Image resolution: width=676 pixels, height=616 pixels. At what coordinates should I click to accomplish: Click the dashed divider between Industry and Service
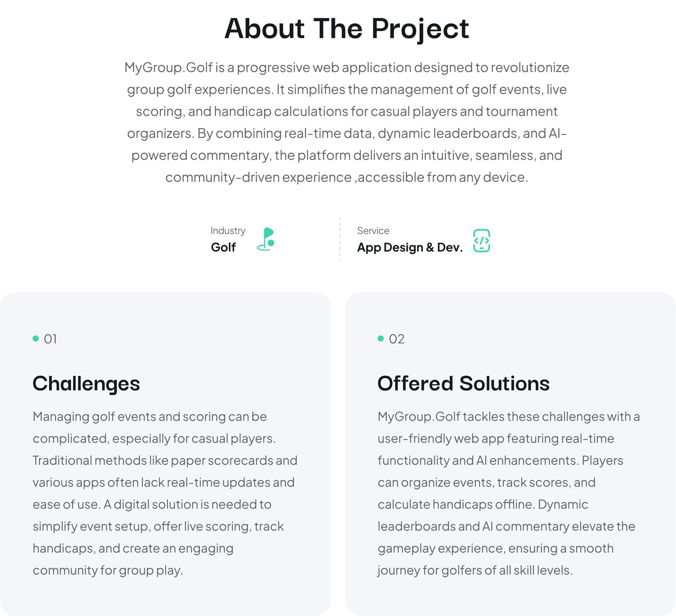[340, 239]
